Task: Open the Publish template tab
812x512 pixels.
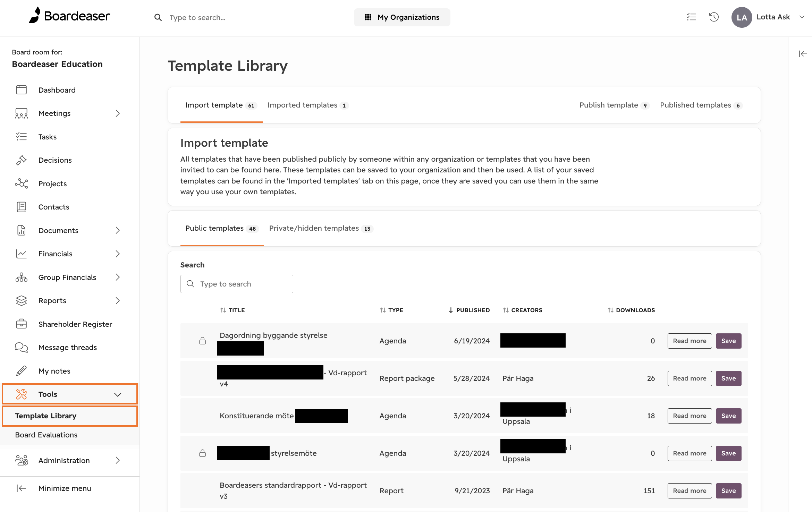Action: click(x=614, y=105)
